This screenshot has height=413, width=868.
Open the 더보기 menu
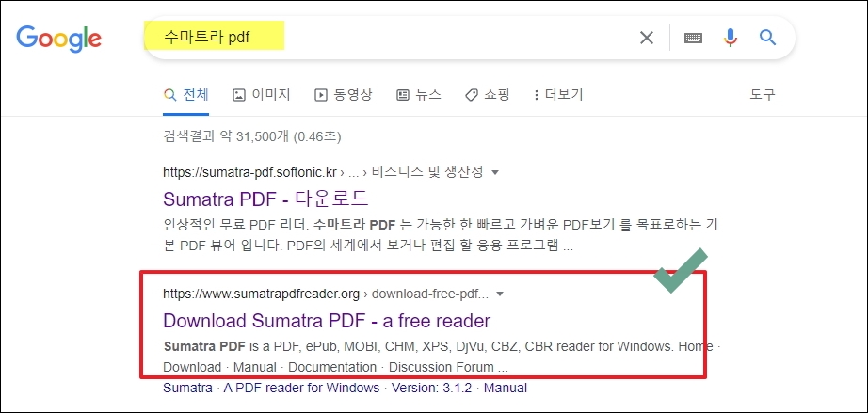coord(558,95)
